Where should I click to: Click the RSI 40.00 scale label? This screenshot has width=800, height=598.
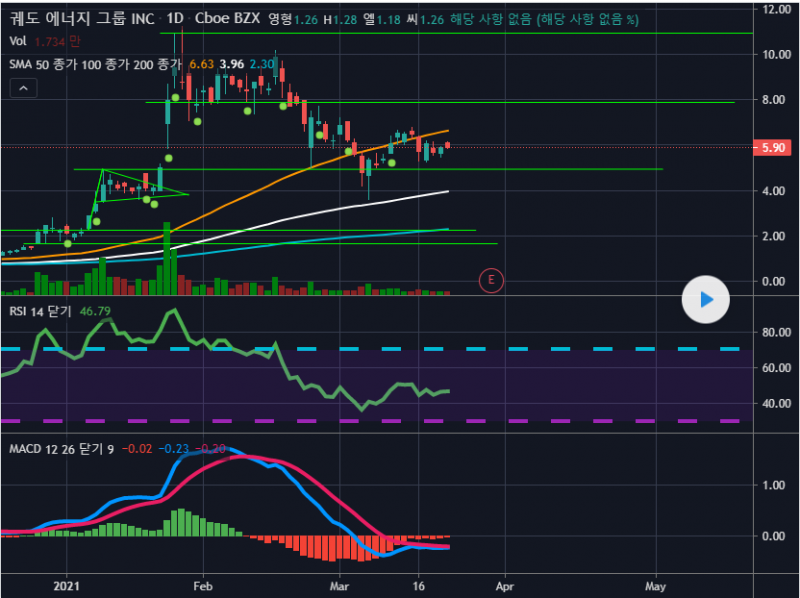pyautogui.click(x=777, y=404)
